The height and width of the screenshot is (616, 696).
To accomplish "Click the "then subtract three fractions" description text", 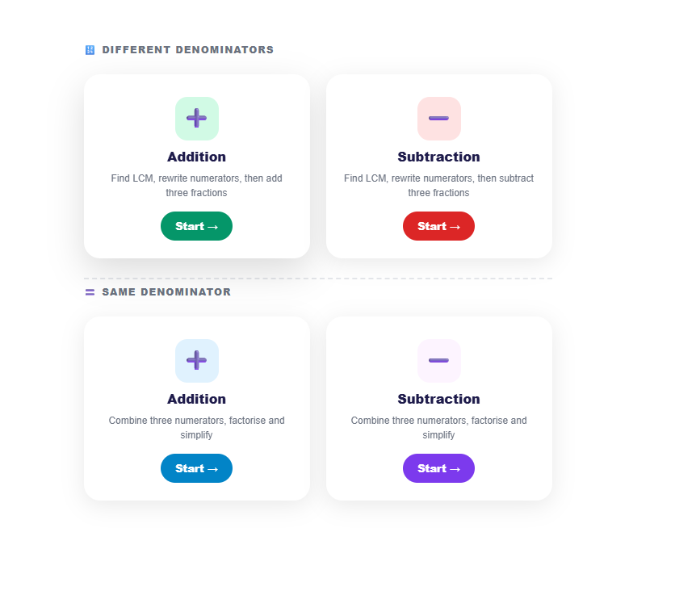I will pyautogui.click(x=438, y=186).
